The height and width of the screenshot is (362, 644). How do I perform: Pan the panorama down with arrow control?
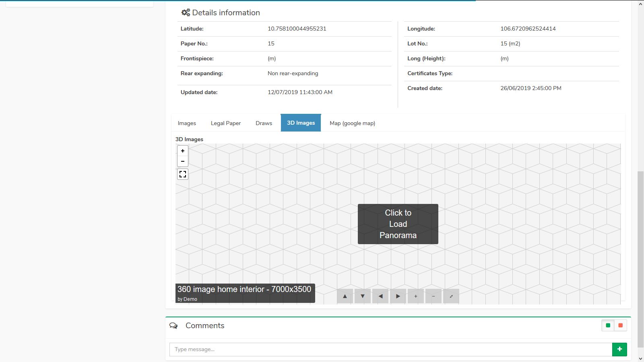363,296
